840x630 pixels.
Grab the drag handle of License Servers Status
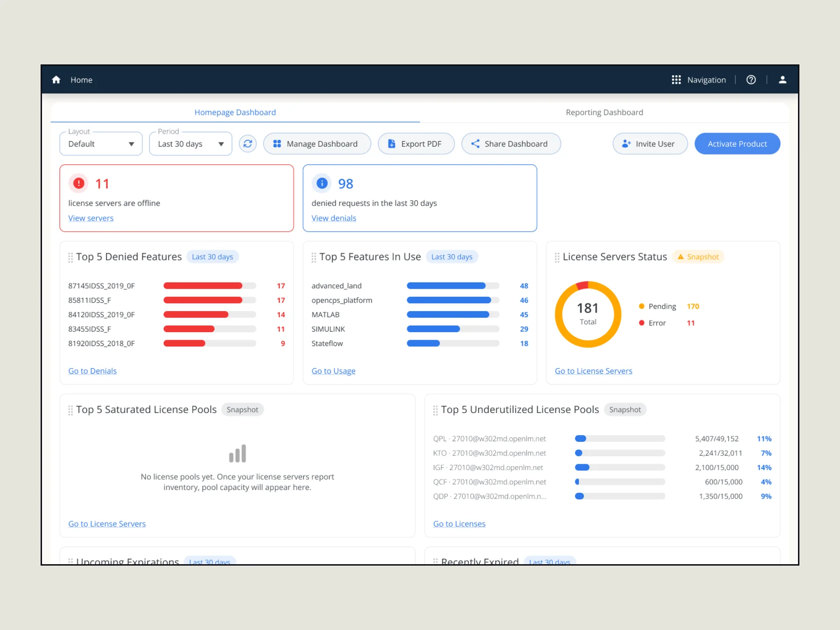pyautogui.click(x=557, y=258)
